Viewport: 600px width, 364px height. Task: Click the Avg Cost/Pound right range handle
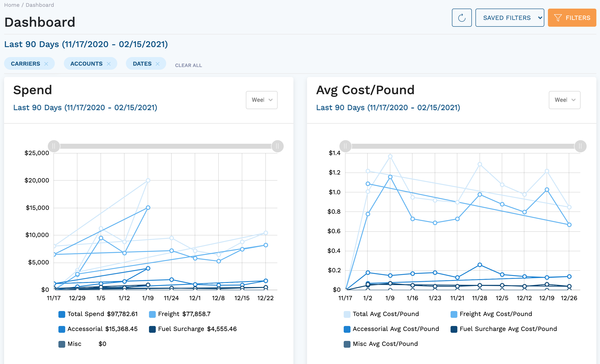[x=580, y=146]
